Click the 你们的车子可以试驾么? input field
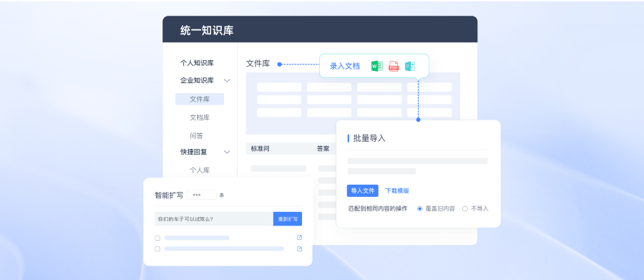 (214, 219)
